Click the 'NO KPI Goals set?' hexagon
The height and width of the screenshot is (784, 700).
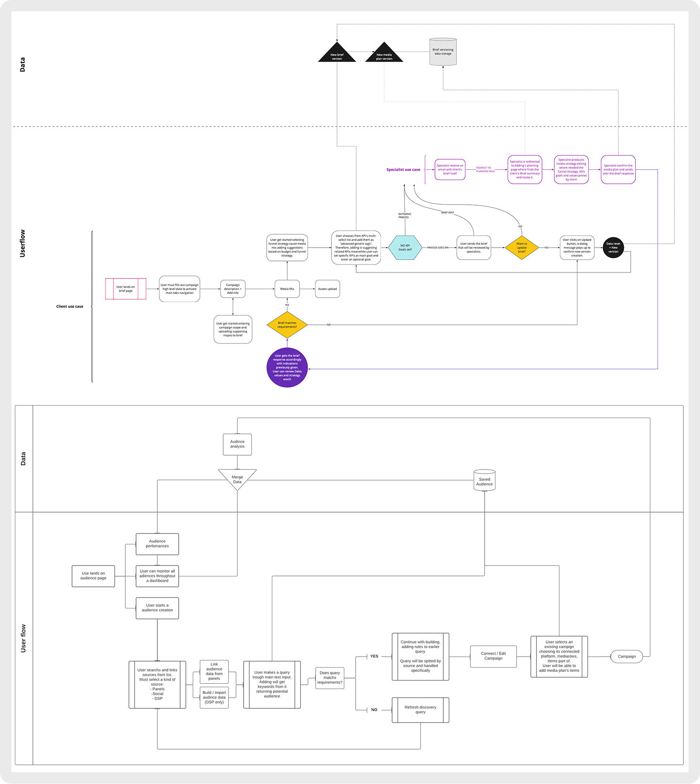pos(405,248)
